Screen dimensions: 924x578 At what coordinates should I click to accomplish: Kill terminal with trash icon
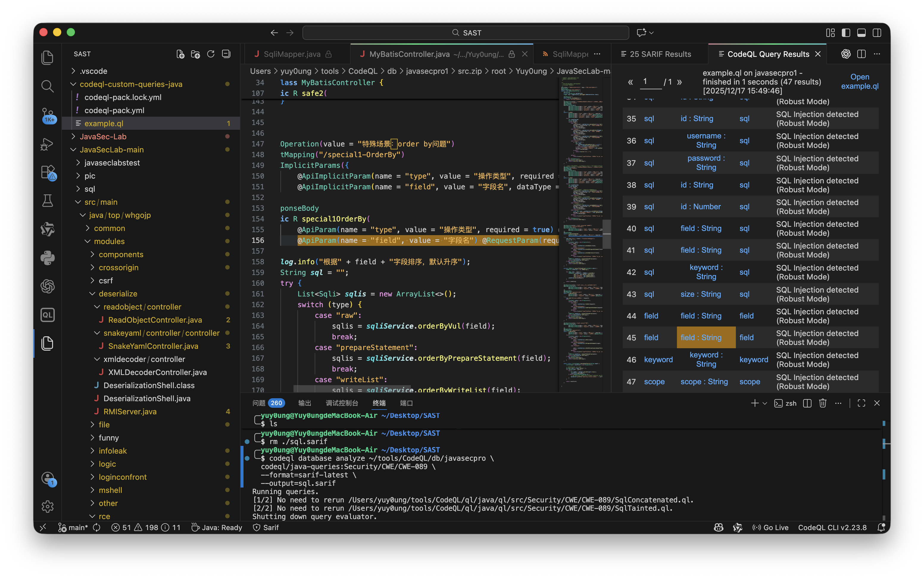point(823,403)
